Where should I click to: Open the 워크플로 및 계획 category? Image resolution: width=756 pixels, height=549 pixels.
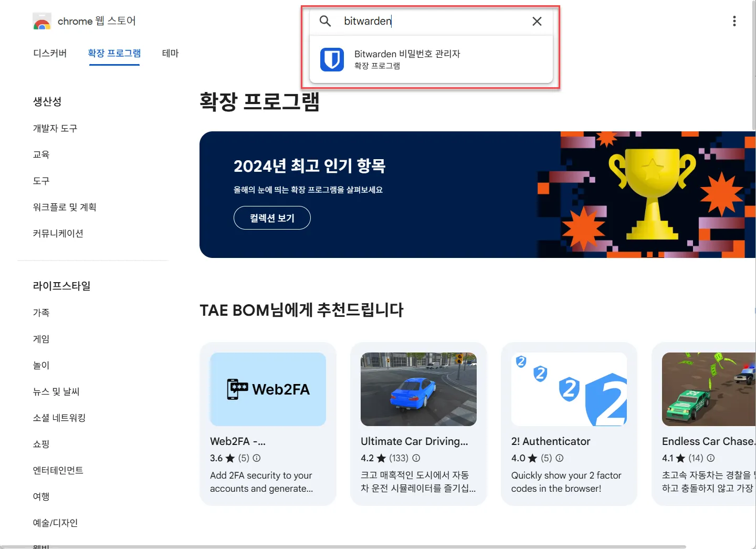(x=65, y=207)
